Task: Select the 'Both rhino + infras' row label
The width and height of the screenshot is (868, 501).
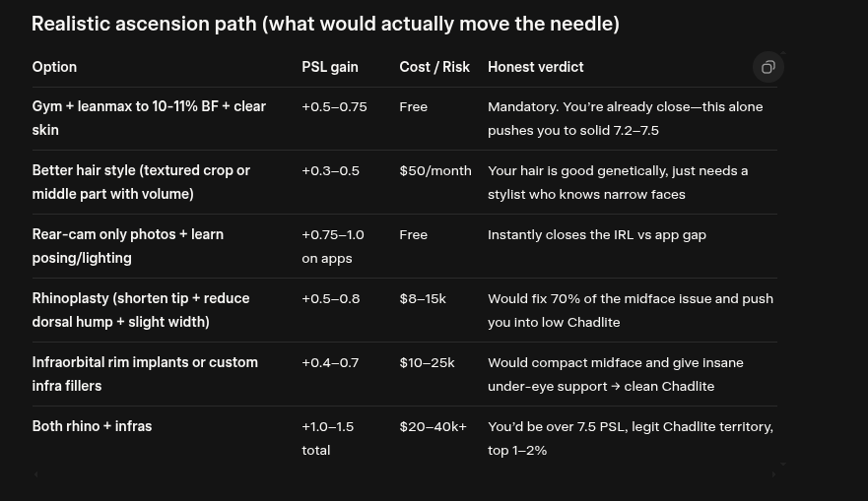Action: point(92,426)
